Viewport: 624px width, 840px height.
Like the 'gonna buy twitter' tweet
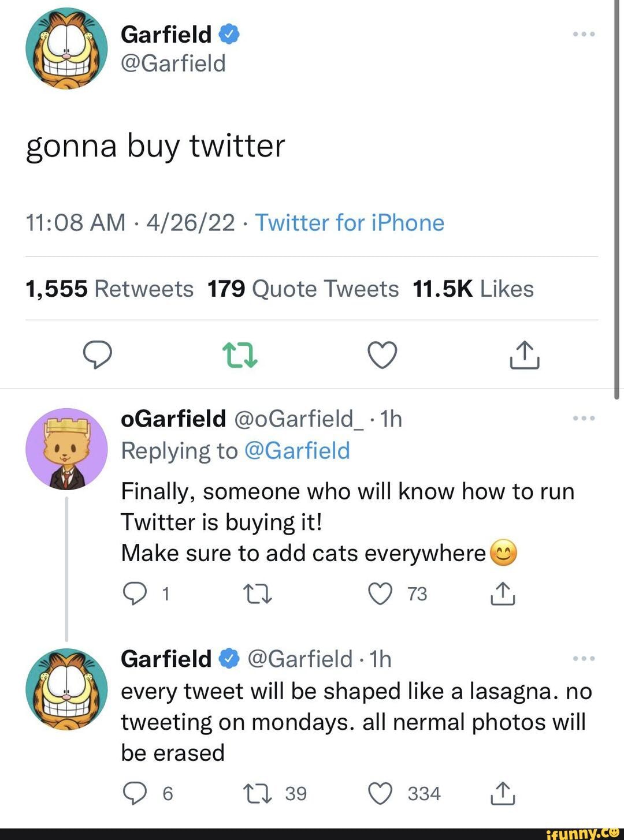[382, 354]
